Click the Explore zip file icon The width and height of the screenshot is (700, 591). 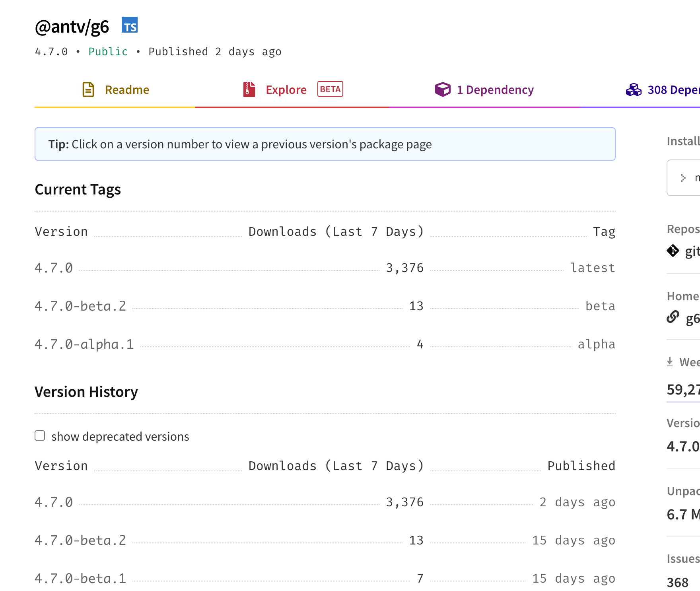(249, 89)
